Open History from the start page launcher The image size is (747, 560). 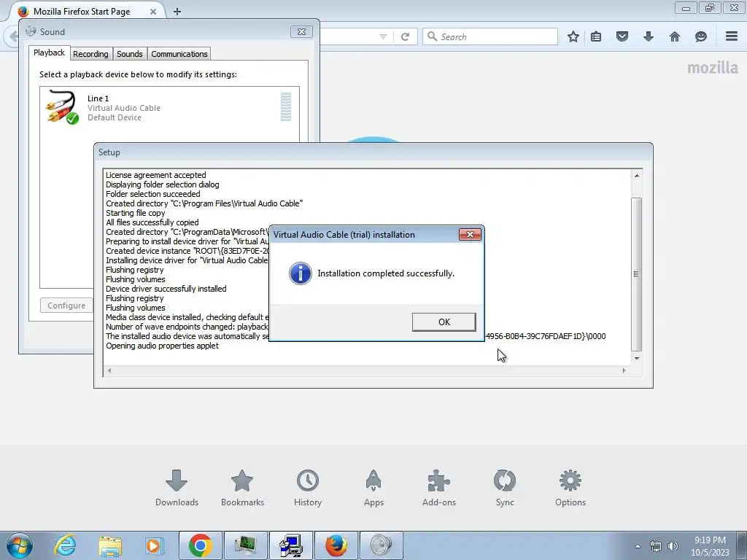click(308, 489)
